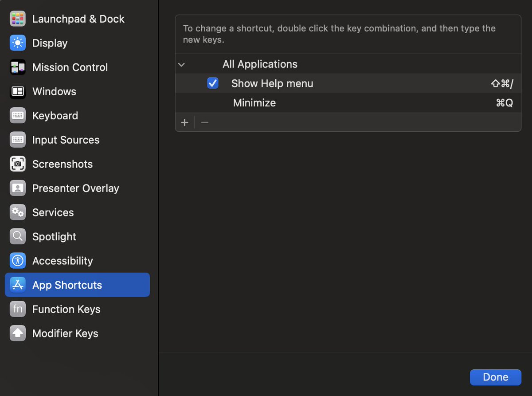
Task: Click the Display sun icon
Action: pyautogui.click(x=18, y=43)
